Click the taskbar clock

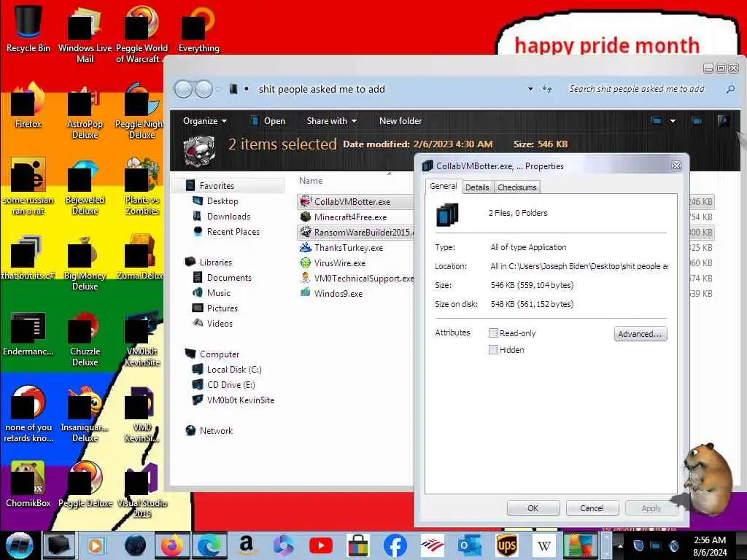710,545
